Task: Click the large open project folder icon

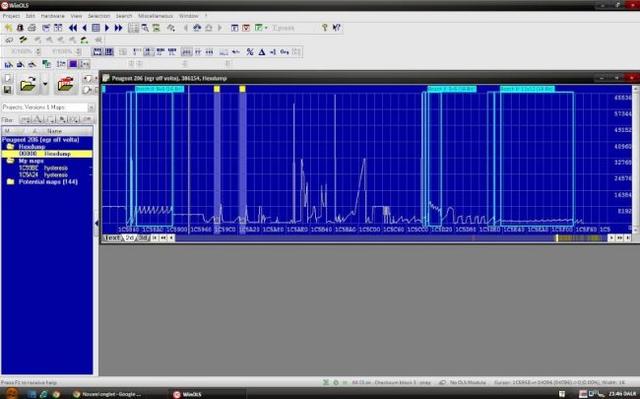Action: click(28, 85)
